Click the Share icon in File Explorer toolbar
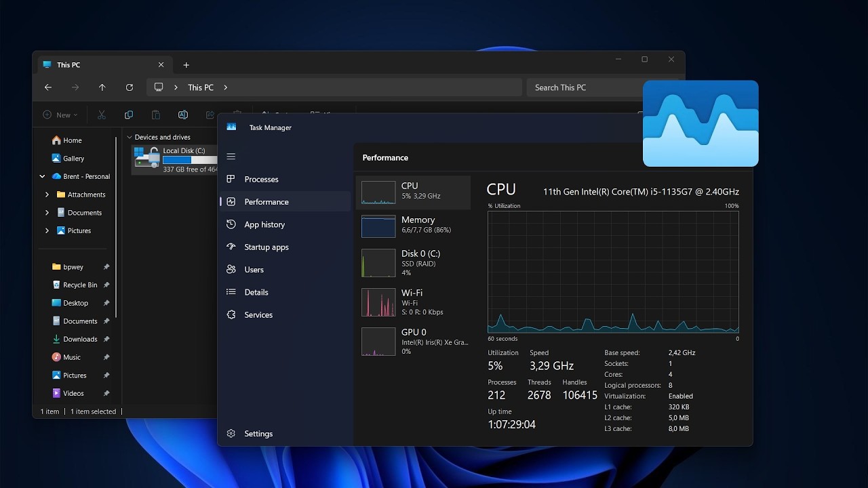The image size is (868, 488). click(x=210, y=115)
